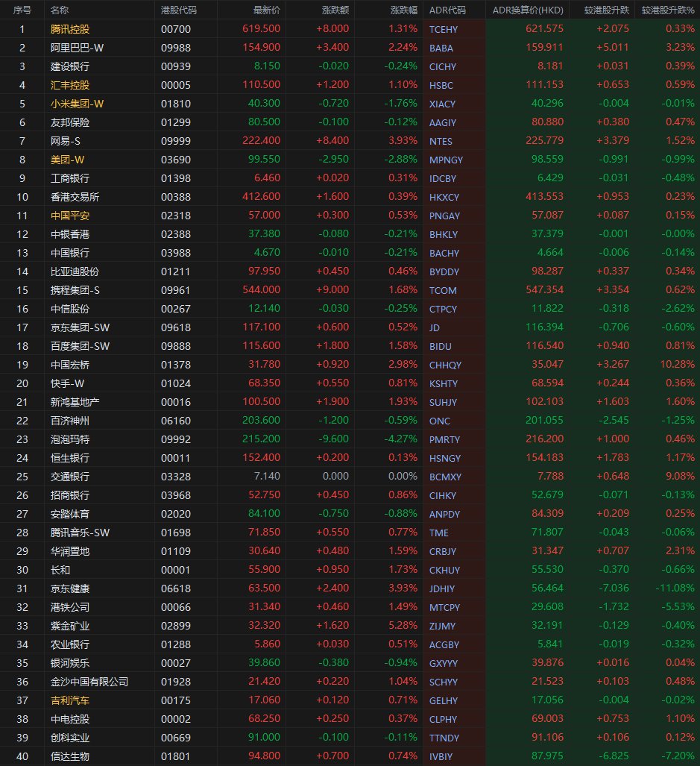
Task: Click the ADR代码 column header
Action: point(447,10)
